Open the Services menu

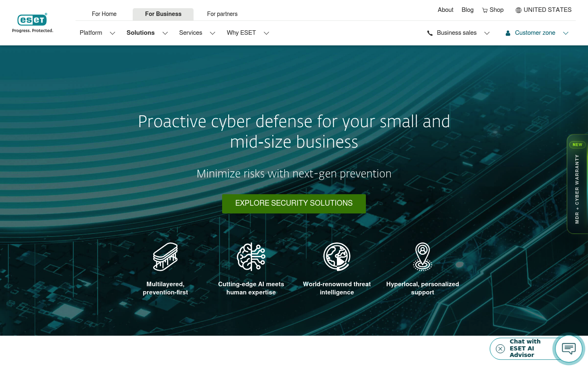click(x=191, y=33)
